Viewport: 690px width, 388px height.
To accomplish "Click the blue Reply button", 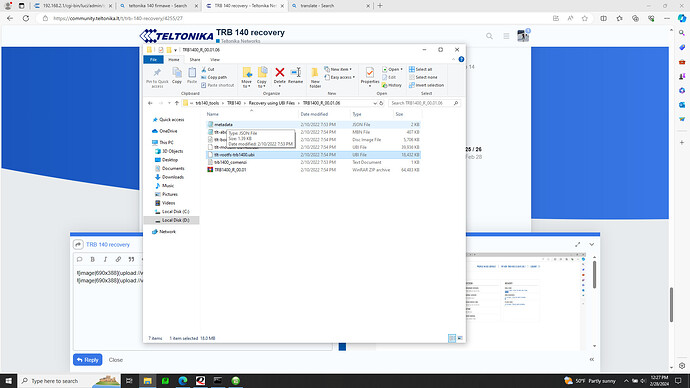I will click(x=88, y=360).
